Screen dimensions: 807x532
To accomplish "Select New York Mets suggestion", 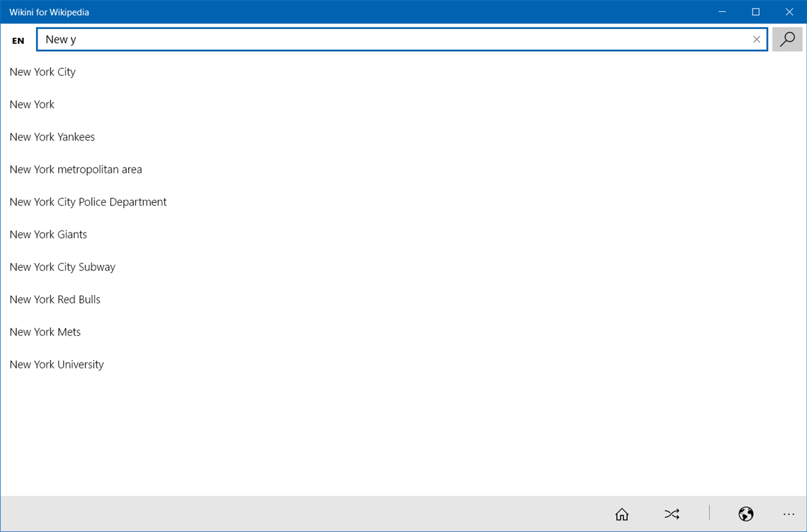I will [x=45, y=332].
